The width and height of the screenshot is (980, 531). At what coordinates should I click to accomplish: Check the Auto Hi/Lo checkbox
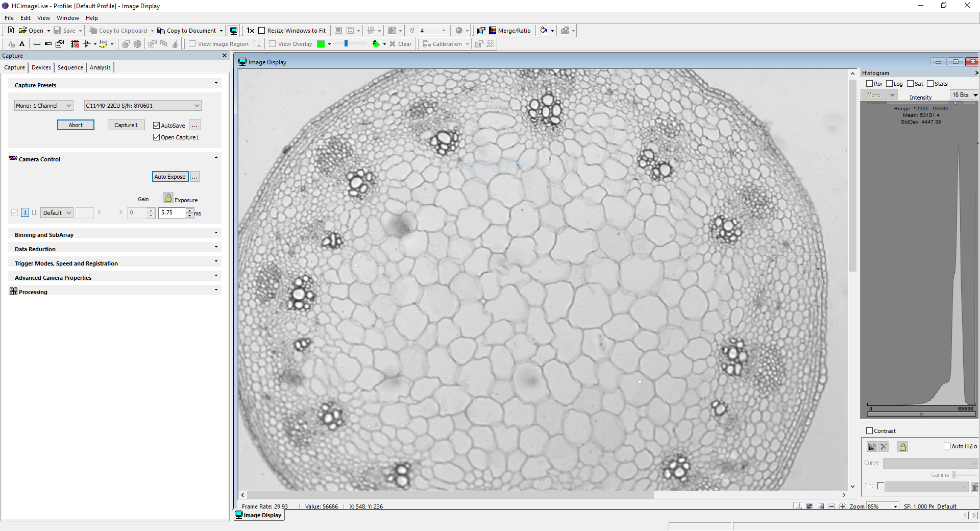(947, 446)
